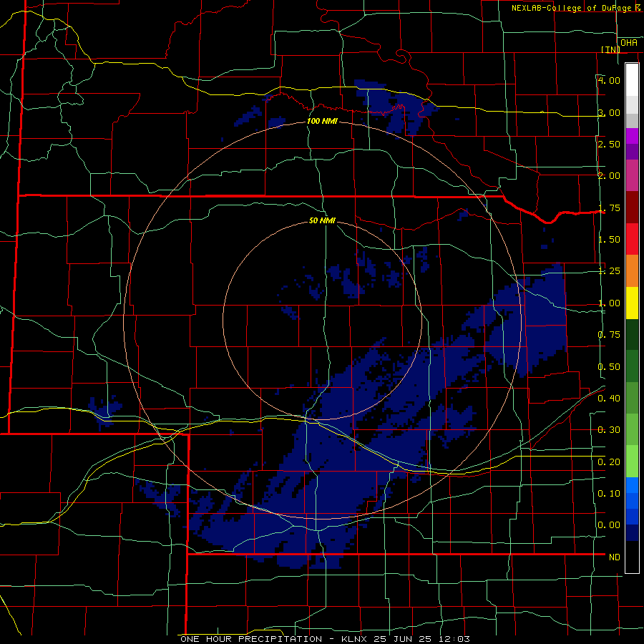The width and height of the screenshot is (644, 644).
Task: Click the green swatch beside 0.50
Action: [632, 366]
